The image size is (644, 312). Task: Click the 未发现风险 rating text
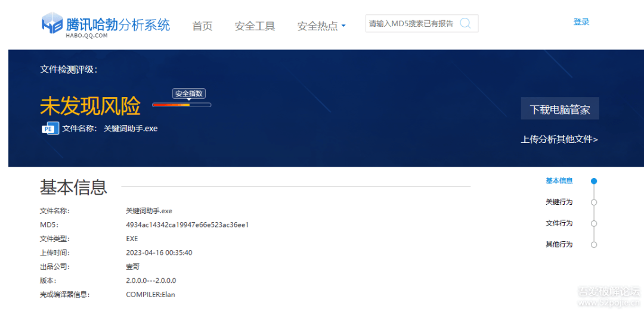(90, 106)
